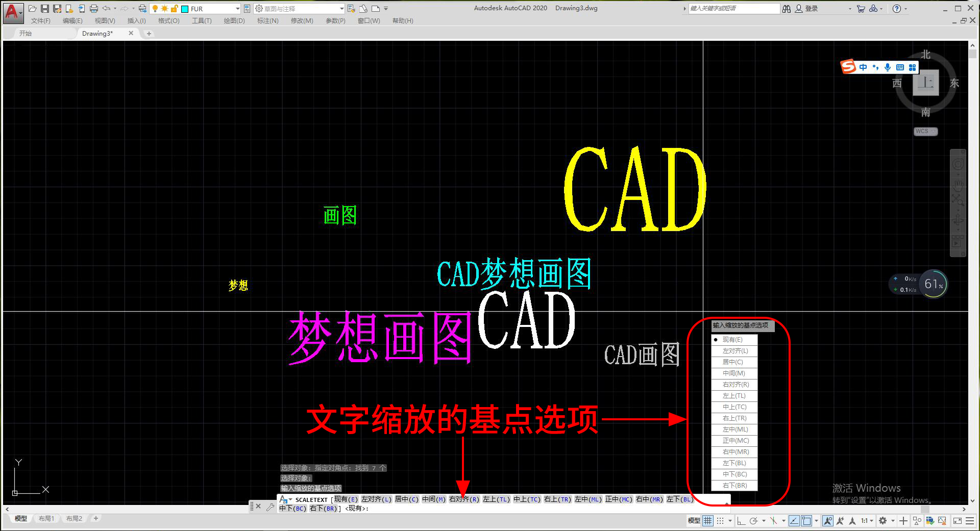Click 左对齐(L) option in command line
The height and width of the screenshot is (531, 980).
click(376, 499)
